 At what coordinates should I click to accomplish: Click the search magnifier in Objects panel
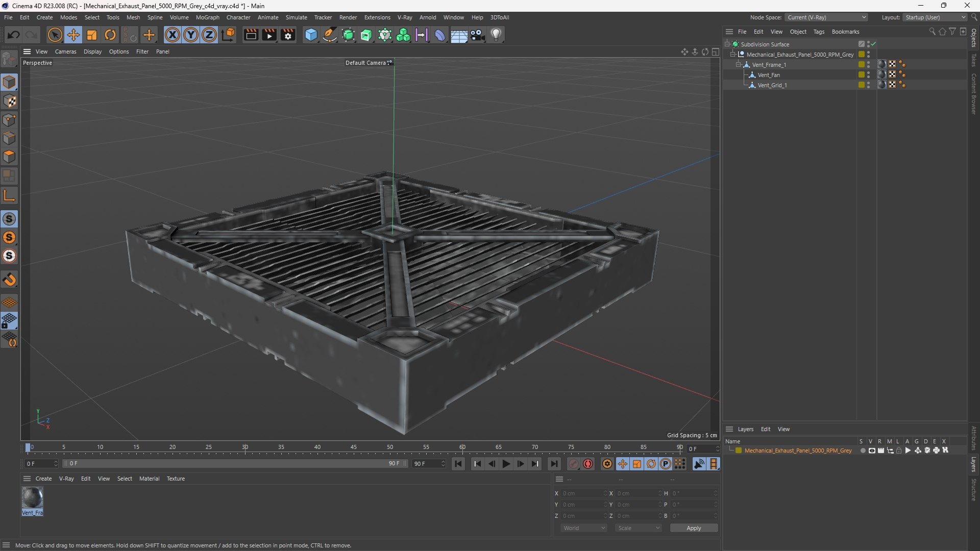932,32
